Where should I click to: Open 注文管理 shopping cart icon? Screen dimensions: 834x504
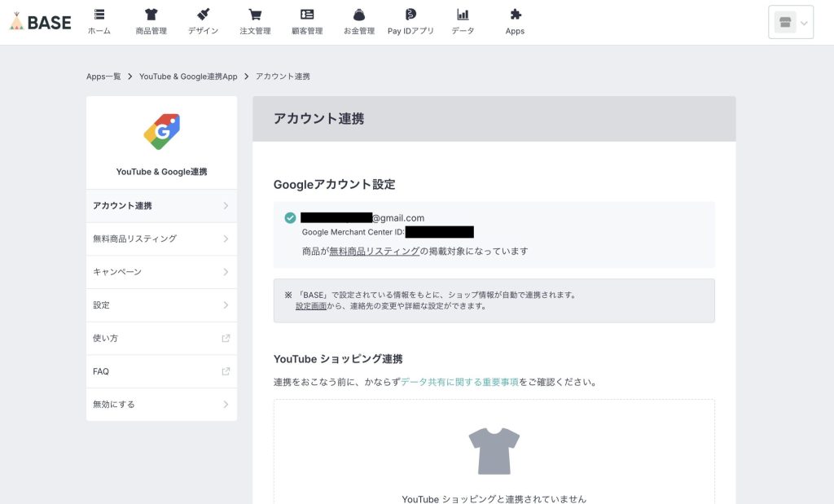(255, 15)
